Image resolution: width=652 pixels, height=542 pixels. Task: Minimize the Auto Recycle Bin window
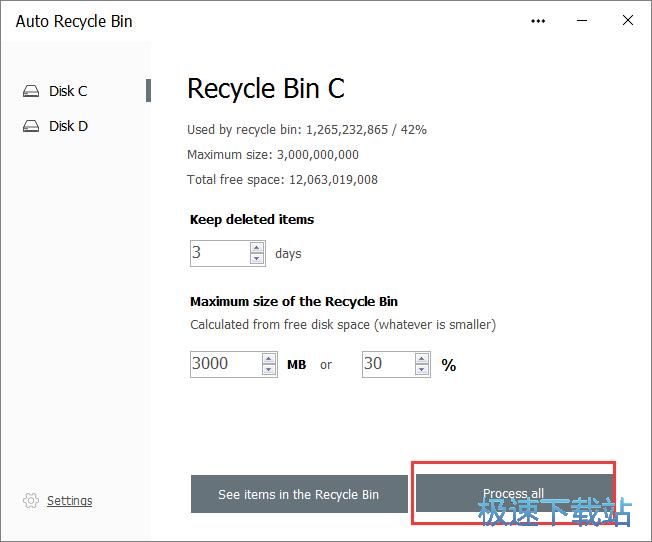(582, 20)
